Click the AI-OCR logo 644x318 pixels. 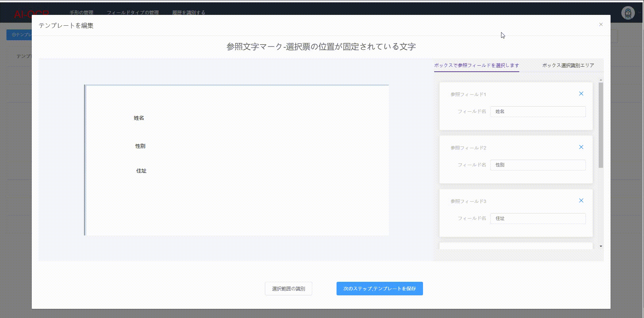pyautogui.click(x=31, y=14)
